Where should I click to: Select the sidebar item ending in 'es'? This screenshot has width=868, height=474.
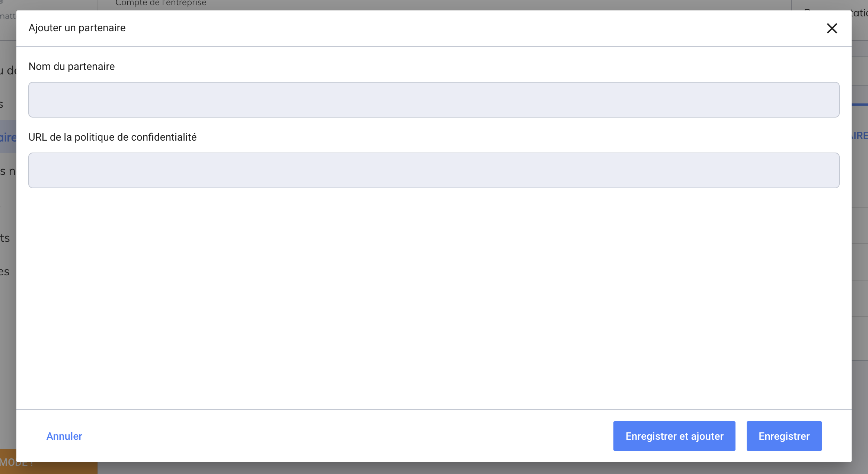tap(5, 272)
